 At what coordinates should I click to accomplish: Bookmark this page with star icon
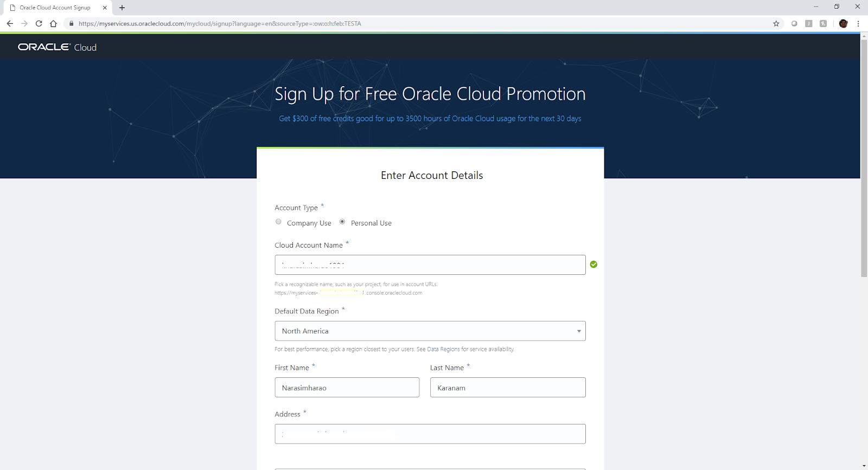point(776,23)
